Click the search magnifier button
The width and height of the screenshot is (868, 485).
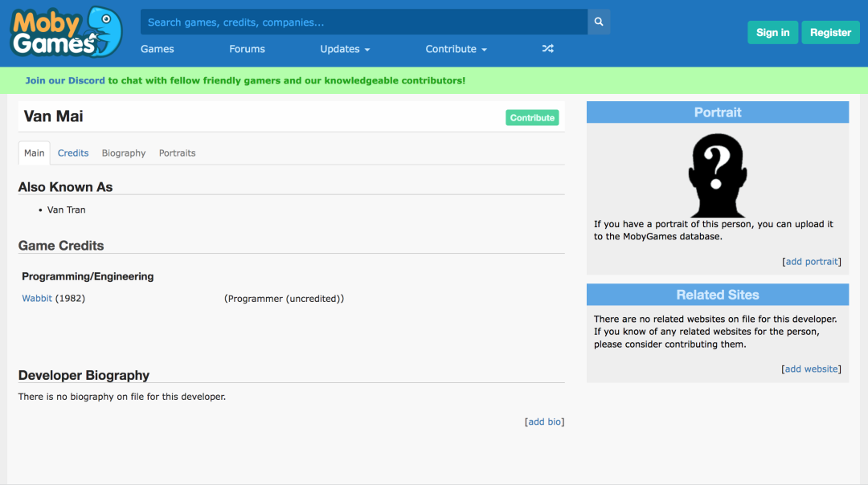(x=599, y=22)
